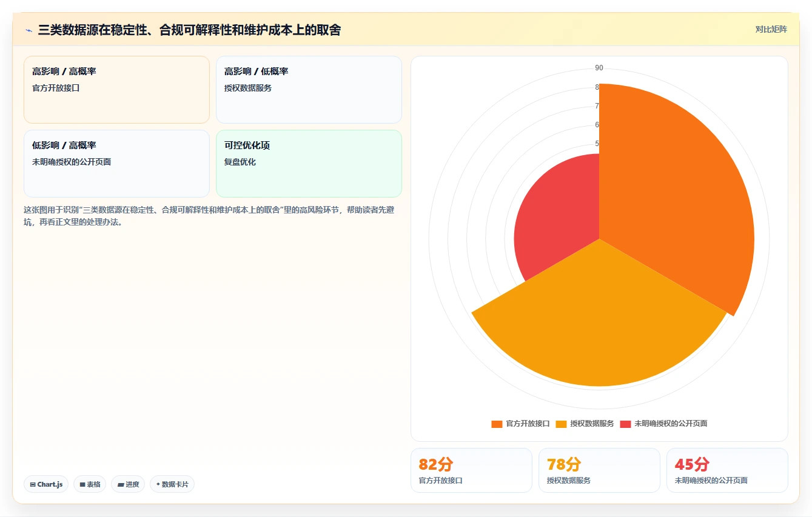Open the 82分 官方开放接口 score card
This screenshot has height=517, width=812.
[x=471, y=470]
